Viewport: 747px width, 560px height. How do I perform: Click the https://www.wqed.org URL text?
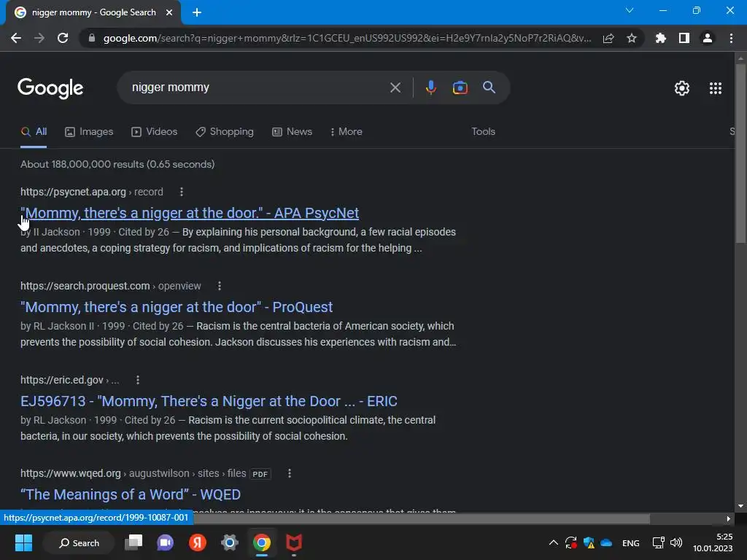[x=71, y=473]
